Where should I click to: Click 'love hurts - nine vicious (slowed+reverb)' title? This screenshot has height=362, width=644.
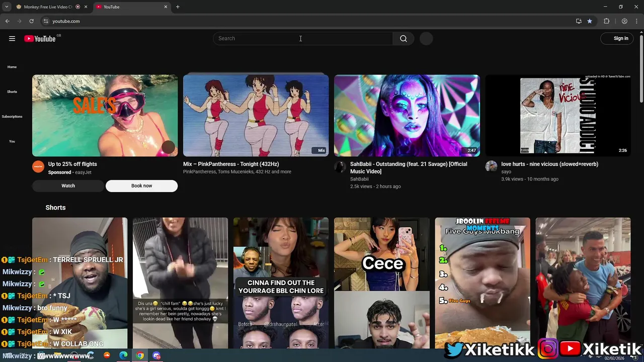[549, 164]
